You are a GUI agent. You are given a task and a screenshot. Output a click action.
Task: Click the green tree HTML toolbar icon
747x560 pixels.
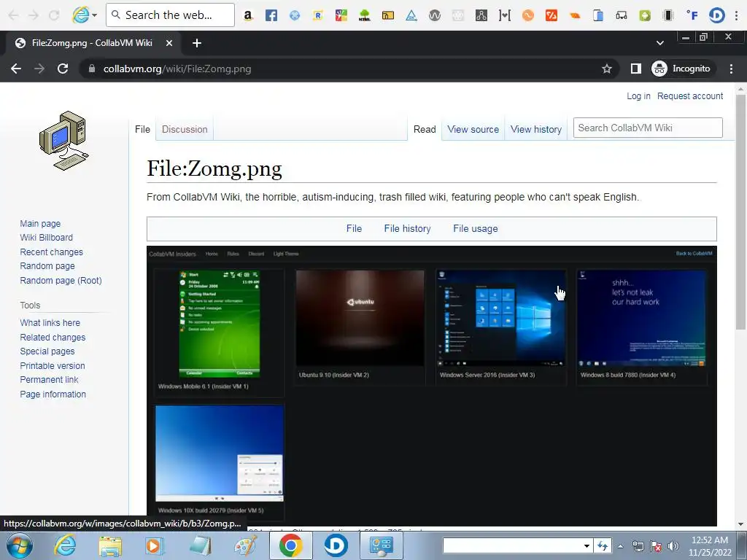pyautogui.click(x=365, y=15)
